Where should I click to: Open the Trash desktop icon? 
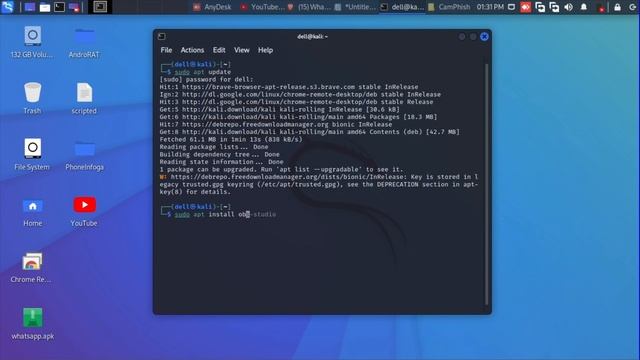(32, 98)
